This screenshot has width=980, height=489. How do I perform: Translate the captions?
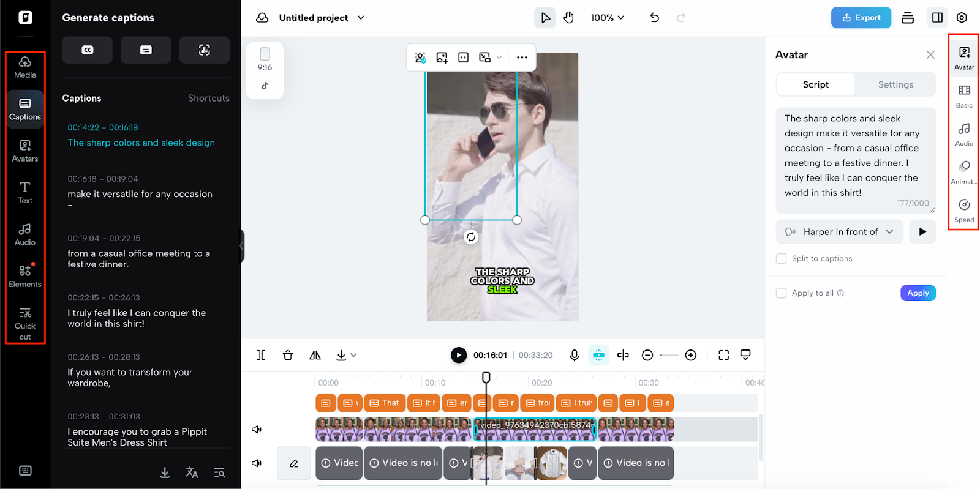(x=192, y=472)
